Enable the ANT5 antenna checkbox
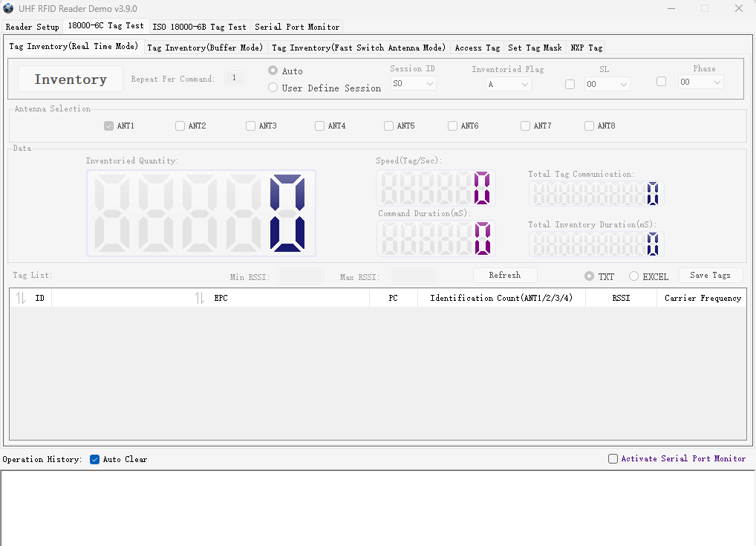 [388, 126]
